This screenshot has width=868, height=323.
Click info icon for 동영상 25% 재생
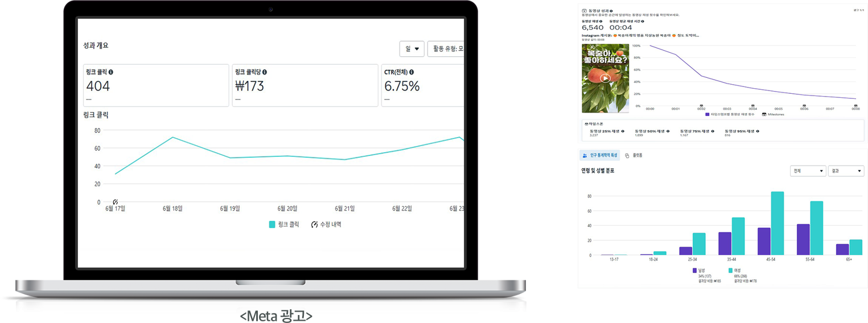(623, 131)
